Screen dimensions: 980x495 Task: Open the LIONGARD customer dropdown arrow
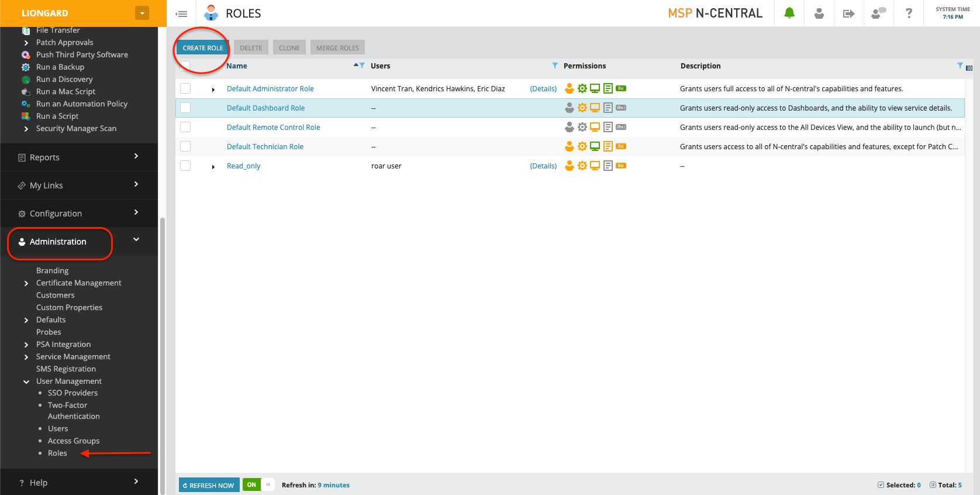click(142, 13)
